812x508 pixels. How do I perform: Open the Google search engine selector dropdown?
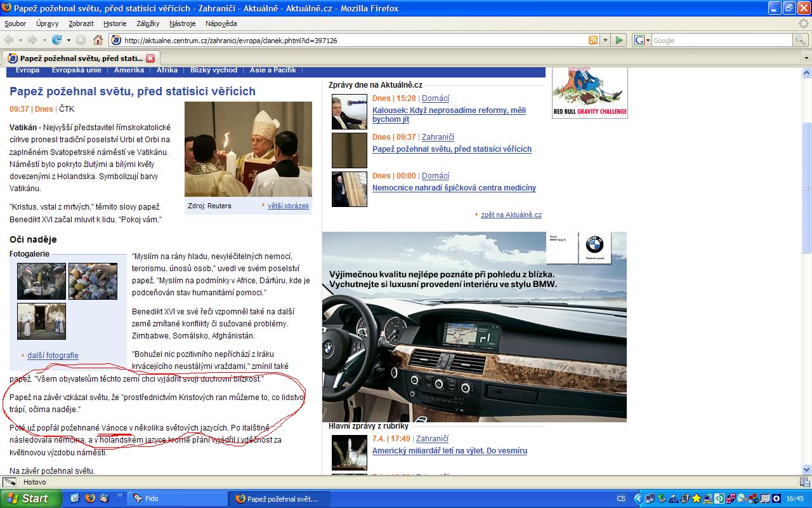click(x=641, y=40)
